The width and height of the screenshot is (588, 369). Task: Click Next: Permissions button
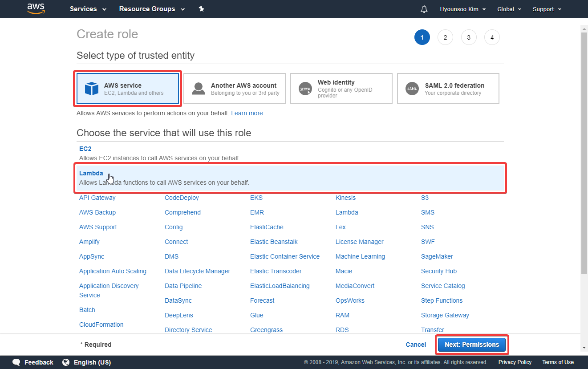(472, 345)
